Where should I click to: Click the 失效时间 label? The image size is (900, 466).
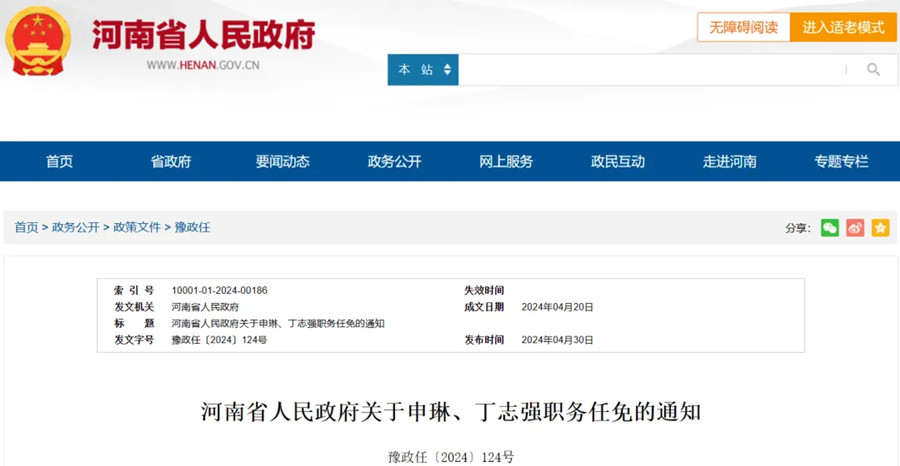coord(484,290)
